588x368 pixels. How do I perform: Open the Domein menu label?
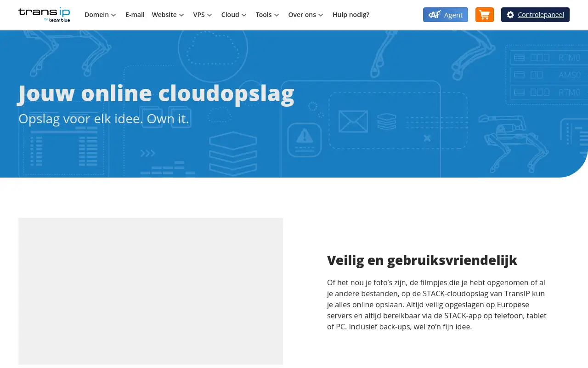(x=96, y=15)
